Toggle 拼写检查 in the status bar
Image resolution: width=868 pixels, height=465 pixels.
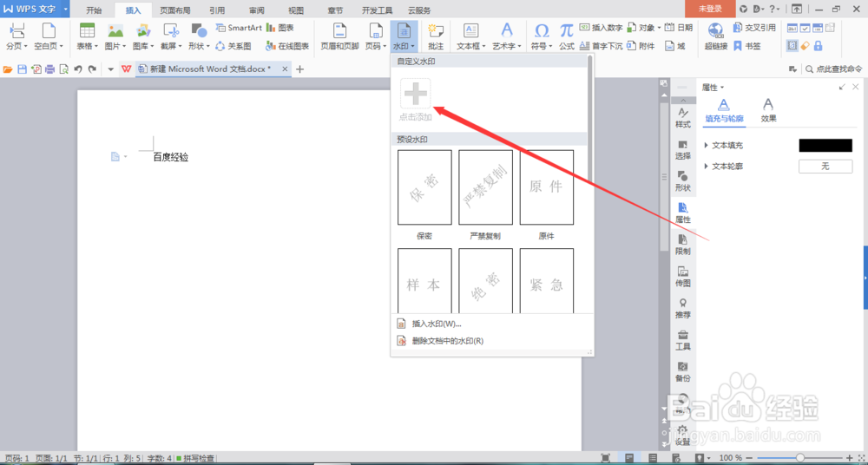pyautogui.click(x=195, y=458)
